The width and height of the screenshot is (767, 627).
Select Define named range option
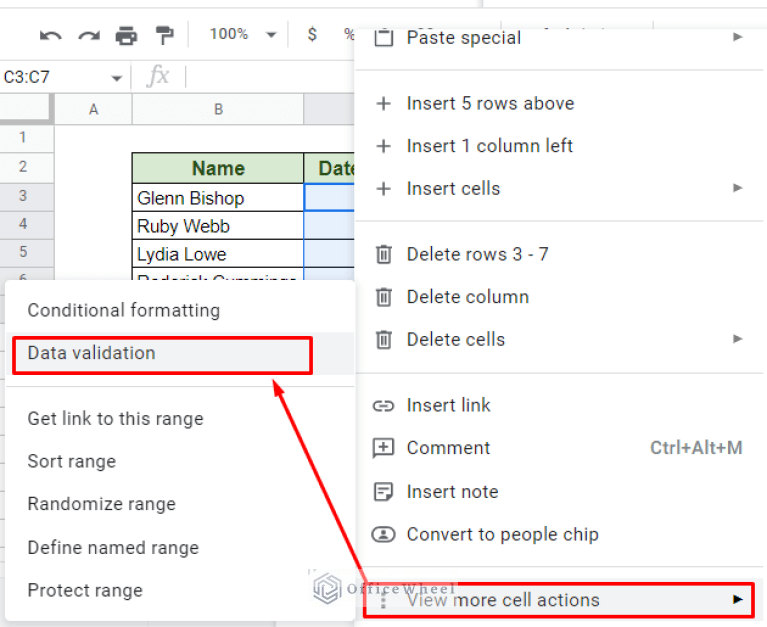click(180, 547)
